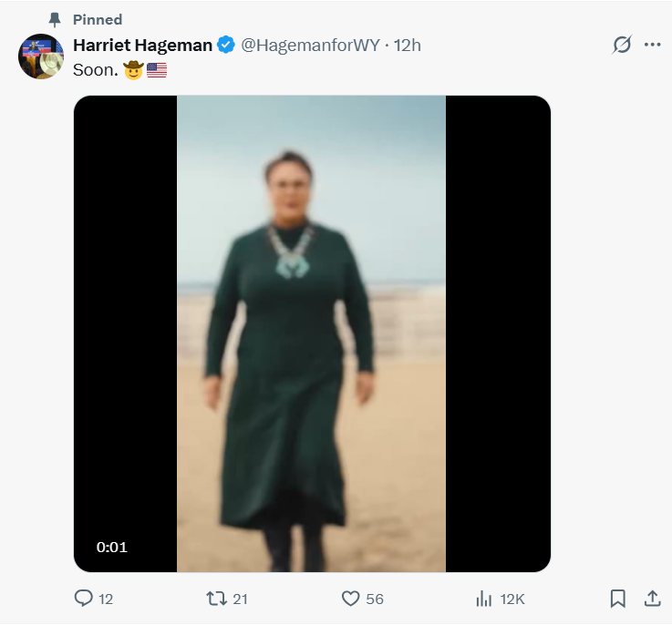
Task: Bookmark this pinned post
Action: click(x=617, y=599)
